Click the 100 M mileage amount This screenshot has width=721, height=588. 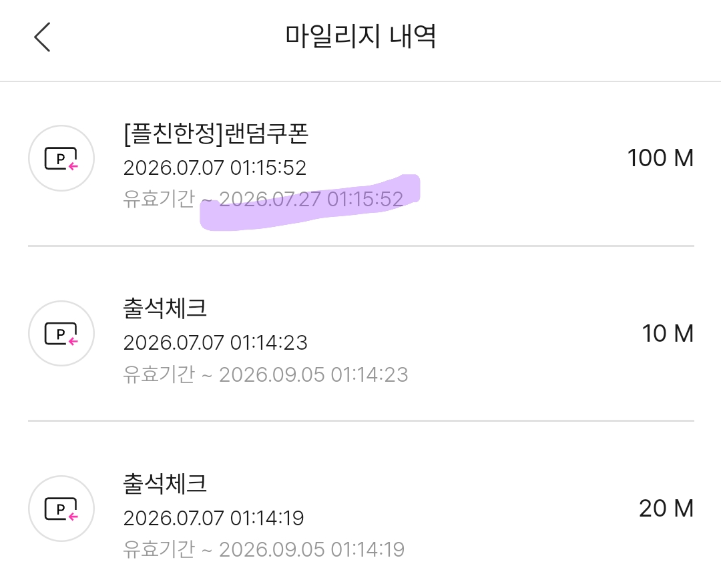pyautogui.click(x=660, y=158)
